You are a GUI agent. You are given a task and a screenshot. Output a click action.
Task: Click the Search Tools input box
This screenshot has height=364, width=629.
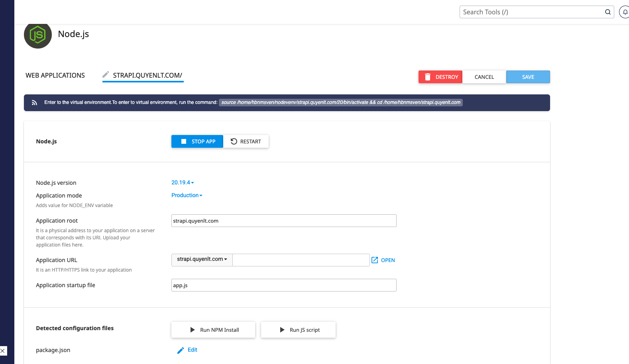pos(532,12)
